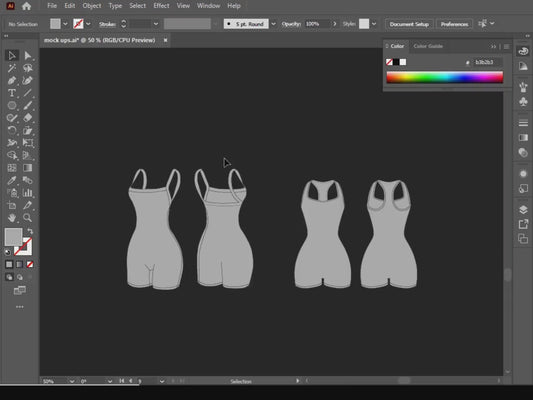Swap fill and stroke colors
This screenshot has height=400, width=533.
pyautogui.click(x=30, y=231)
